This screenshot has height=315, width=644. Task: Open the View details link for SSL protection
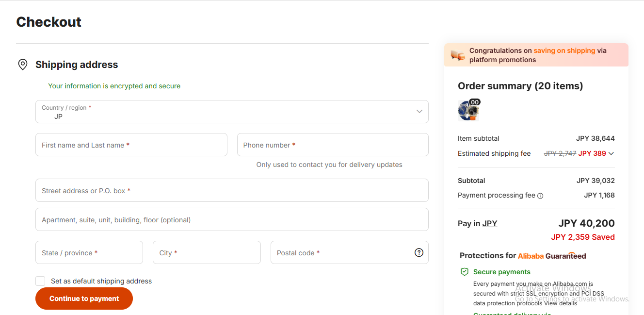[x=560, y=303]
